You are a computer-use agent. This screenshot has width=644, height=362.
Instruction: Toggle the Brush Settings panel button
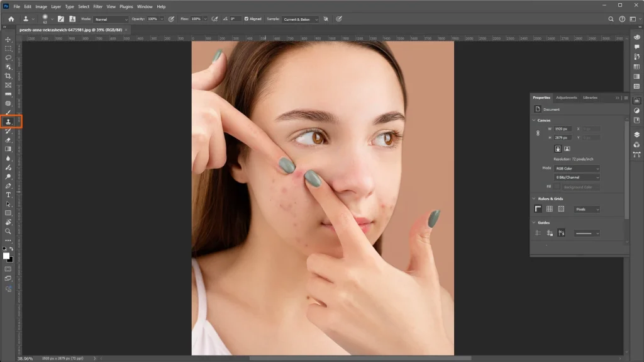click(61, 19)
